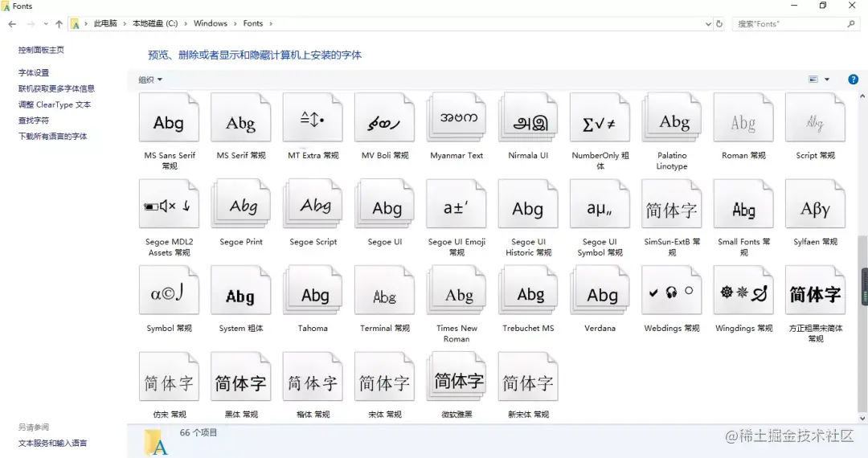Select the SimSun-ExtB font icon
This screenshot has height=458, width=868.
671,203
